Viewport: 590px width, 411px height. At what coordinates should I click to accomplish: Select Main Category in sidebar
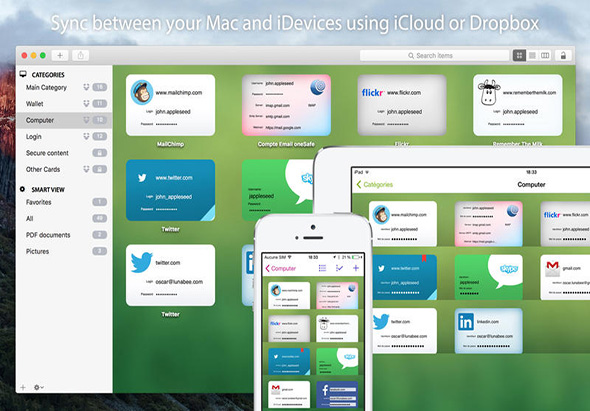tap(64, 87)
